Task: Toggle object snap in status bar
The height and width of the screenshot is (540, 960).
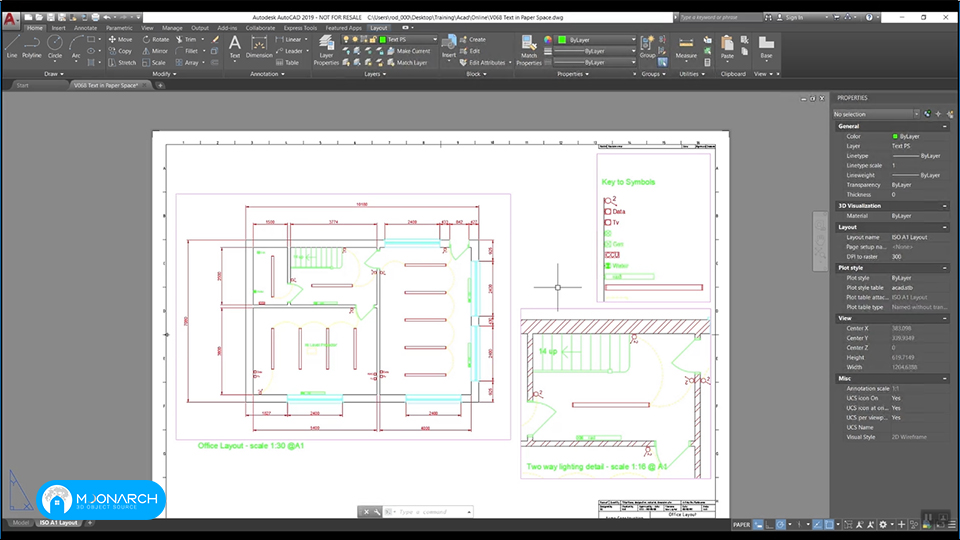Action: (x=829, y=525)
